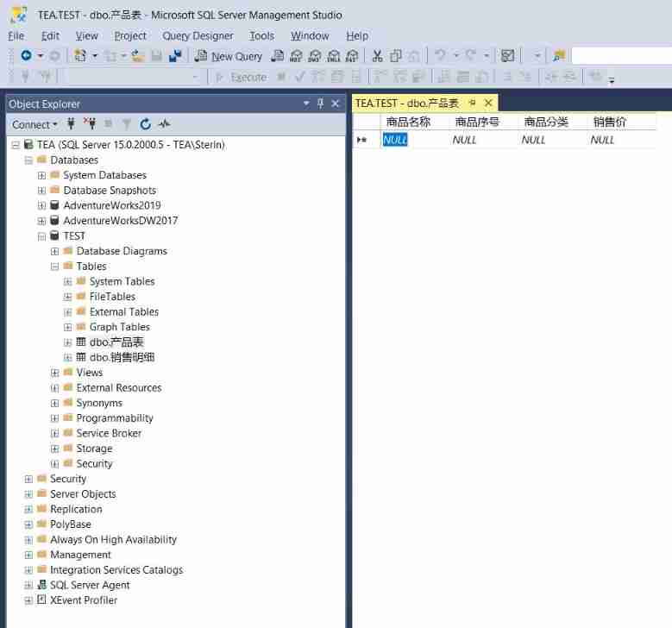Image resolution: width=672 pixels, height=628 pixels.
Task: Click the Database Engine Query icon
Action: click(x=278, y=56)
